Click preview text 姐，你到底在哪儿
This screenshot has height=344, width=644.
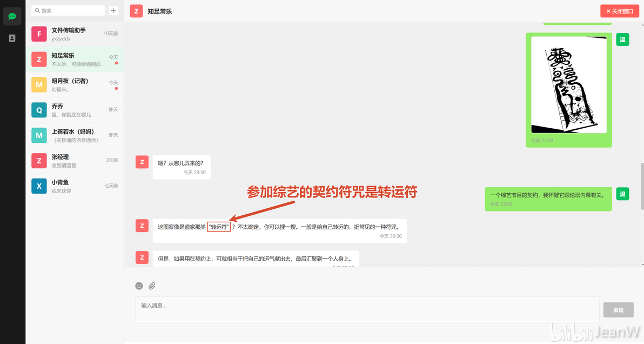coord(71,115)
